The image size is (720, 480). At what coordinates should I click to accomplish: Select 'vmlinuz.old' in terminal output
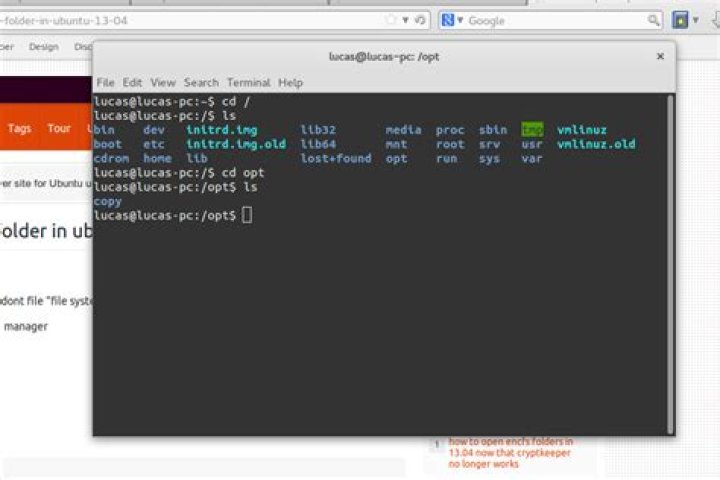[596, 144]
